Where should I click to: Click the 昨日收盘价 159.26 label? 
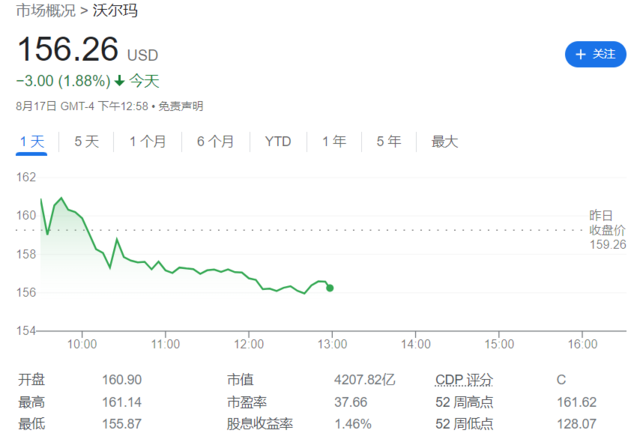(607, 230)
